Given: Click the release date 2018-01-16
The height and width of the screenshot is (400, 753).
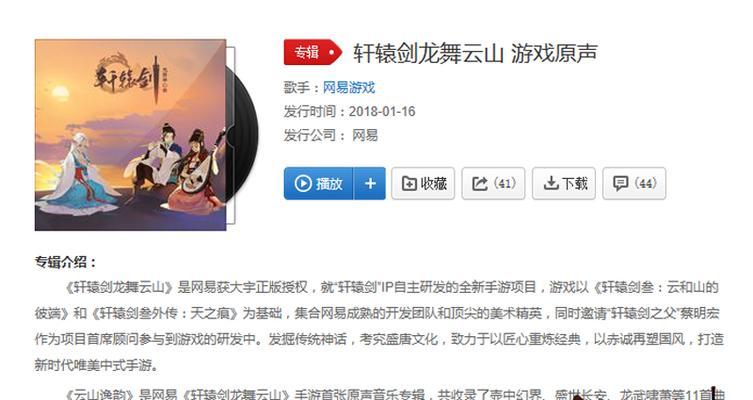Looking at the screenshot, I should coord(382,111).
